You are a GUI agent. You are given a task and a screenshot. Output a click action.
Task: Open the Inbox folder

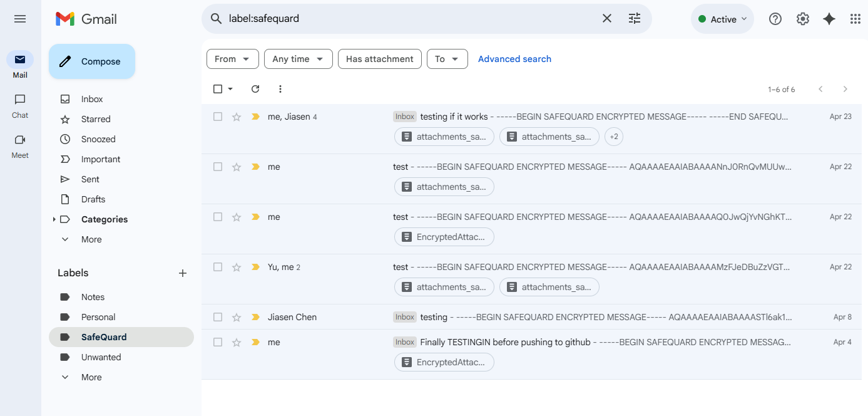tap(92, 99)
